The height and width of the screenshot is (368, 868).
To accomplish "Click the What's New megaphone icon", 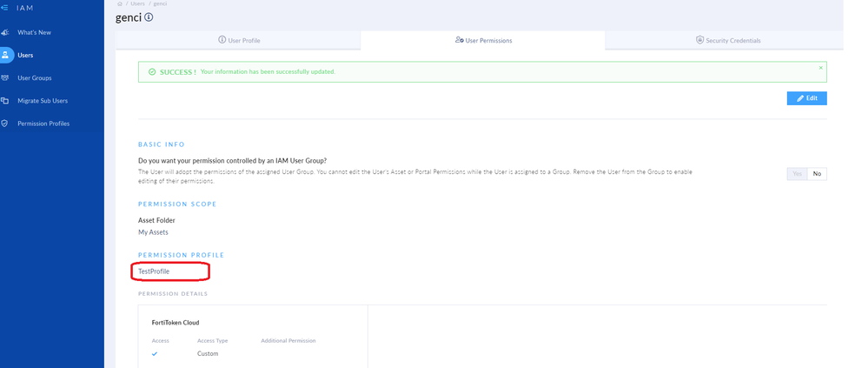I will point(5,32).
